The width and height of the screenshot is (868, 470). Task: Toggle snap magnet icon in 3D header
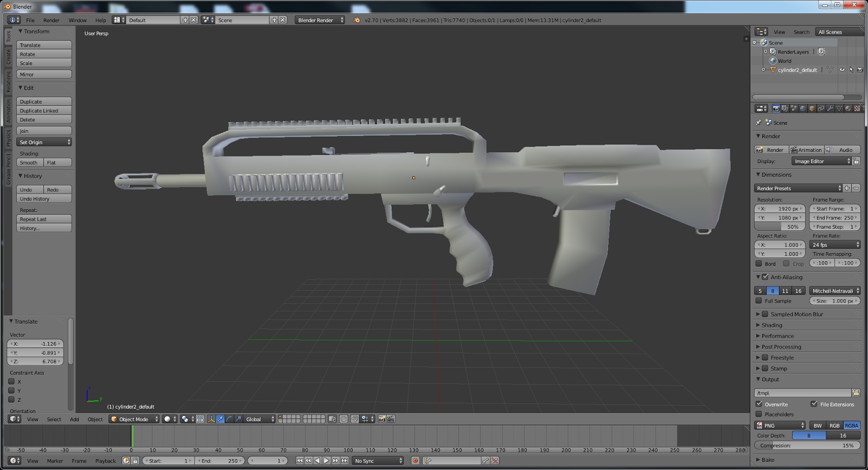[354, 419]
